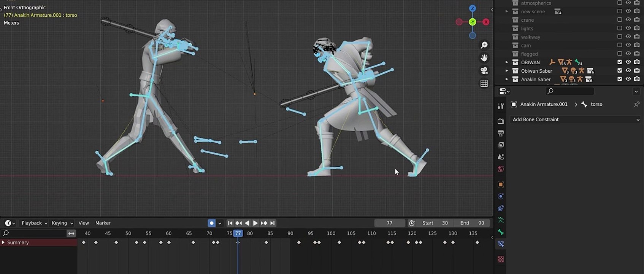Open the World properties tab

pyautogui.click(x=501, y=169)
